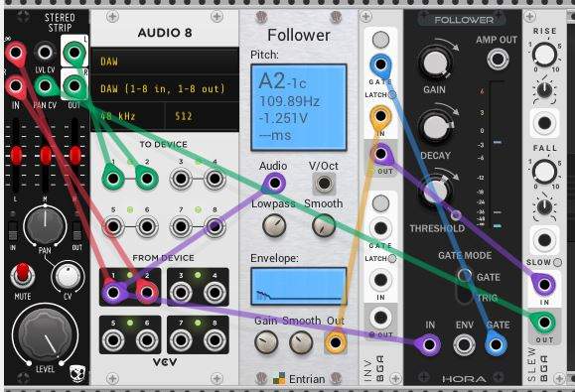The image size is (575, 392).
Task: Click Audio 8 From Device jack 5
Action: tap(113, 340)
